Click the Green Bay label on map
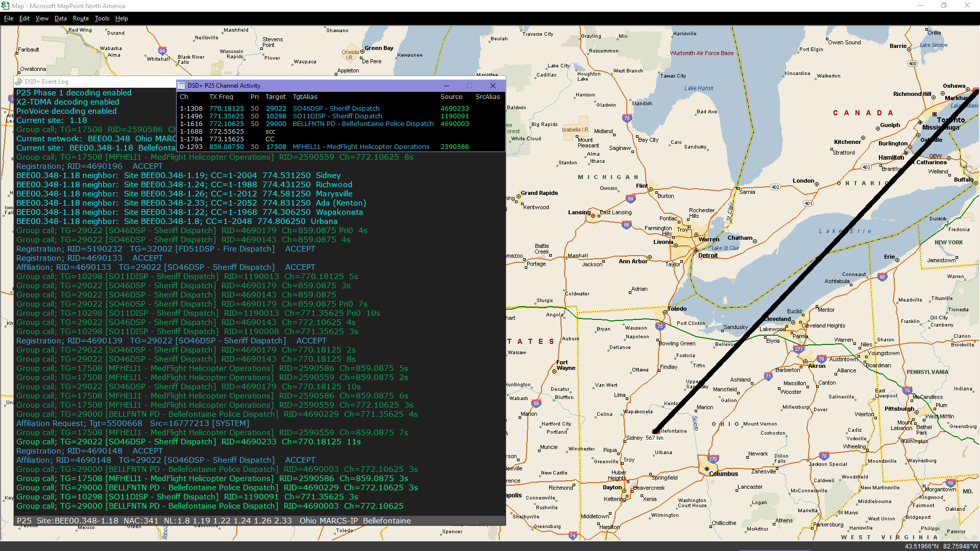This screenshot has width=980, height=551. [379, 48]
